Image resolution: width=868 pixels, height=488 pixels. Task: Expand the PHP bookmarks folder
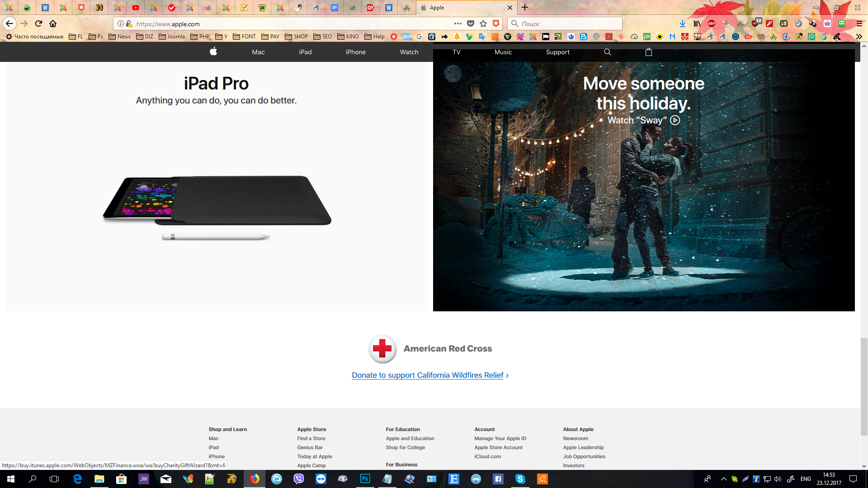(200, 37)
